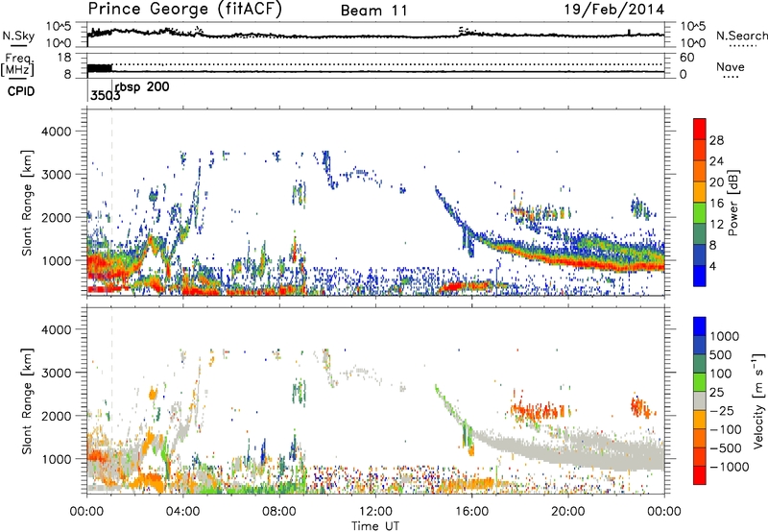Screen dimensions: 768x532
Task: Click the solid sample line under 'N.Sky'
Action: [x=18, y=45]
